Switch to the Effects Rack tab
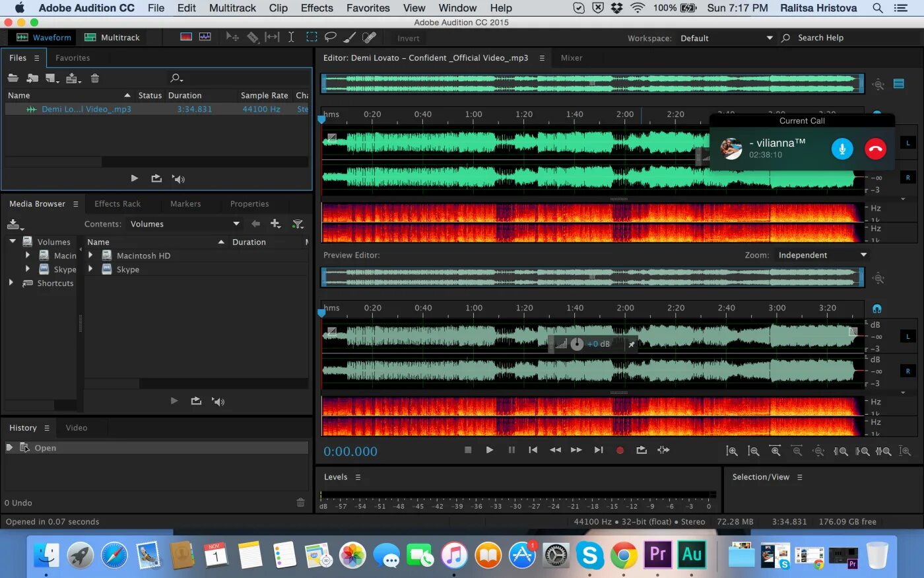Image resolution: width=924 pixels, height=578 pixels. click(x=117, y=203)
